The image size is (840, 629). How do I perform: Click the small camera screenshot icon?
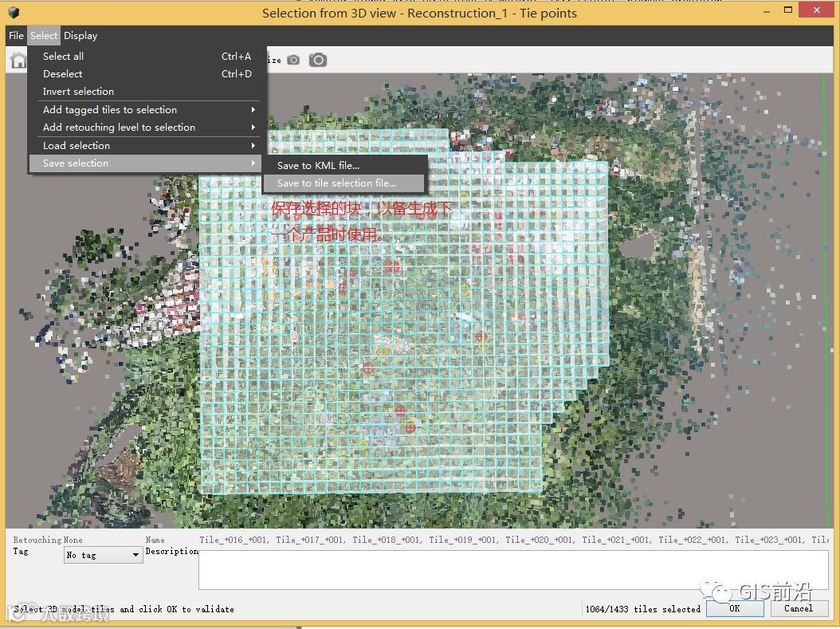click(x=293, y=61)
